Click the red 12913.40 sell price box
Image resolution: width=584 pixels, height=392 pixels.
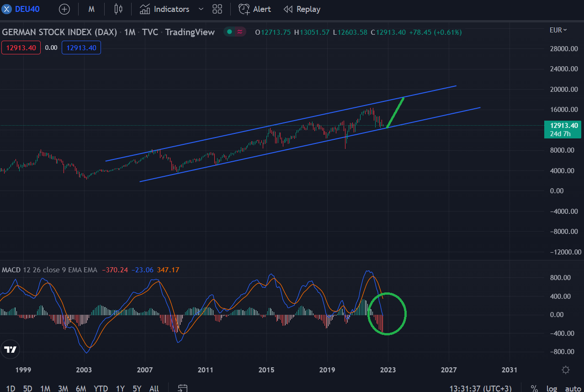(21, 48)
